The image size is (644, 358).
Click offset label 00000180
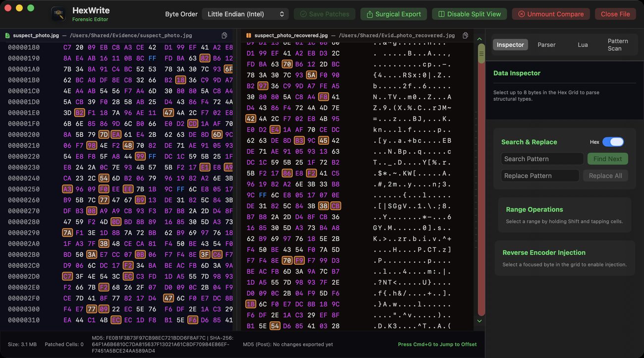[x=24, y=48]
